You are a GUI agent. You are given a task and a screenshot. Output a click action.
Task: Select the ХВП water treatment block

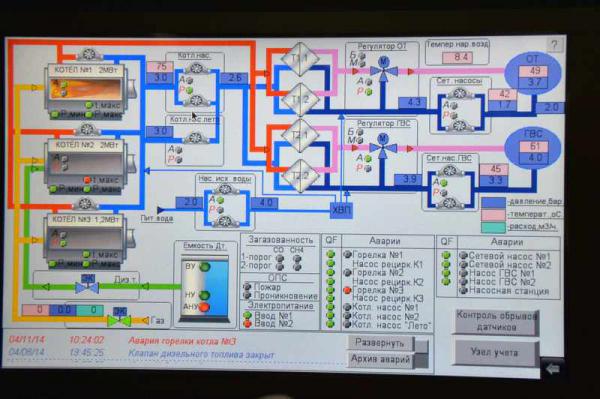(341, 210)
